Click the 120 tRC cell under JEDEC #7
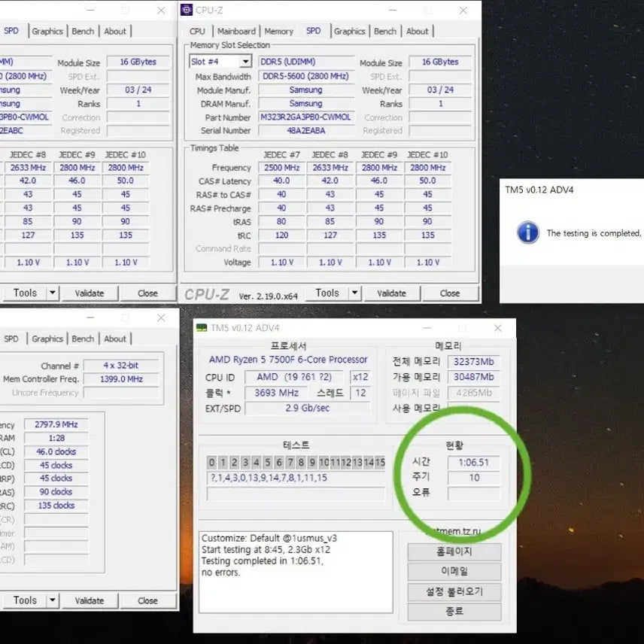This screenshot has width=644, height=644. 281,235
